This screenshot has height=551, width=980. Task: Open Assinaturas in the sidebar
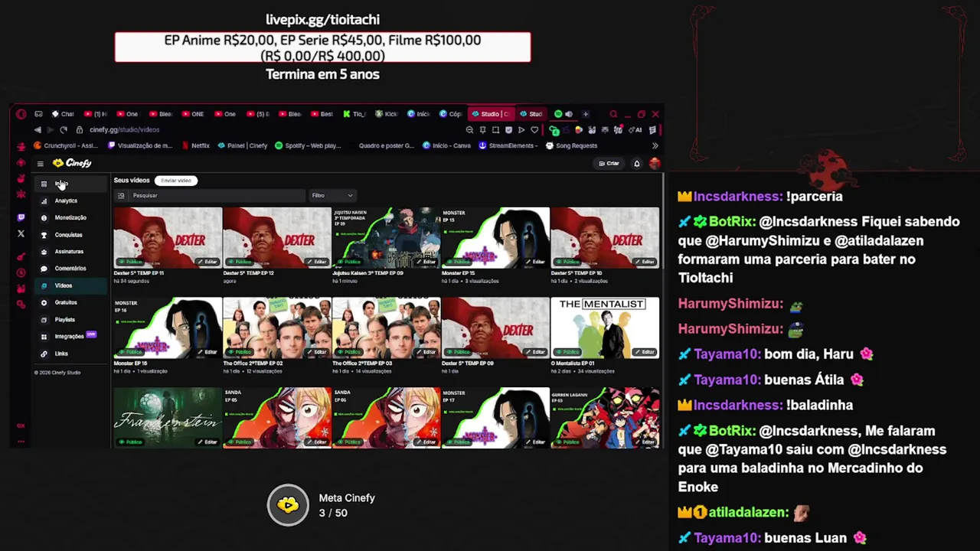tap(69, 252)
